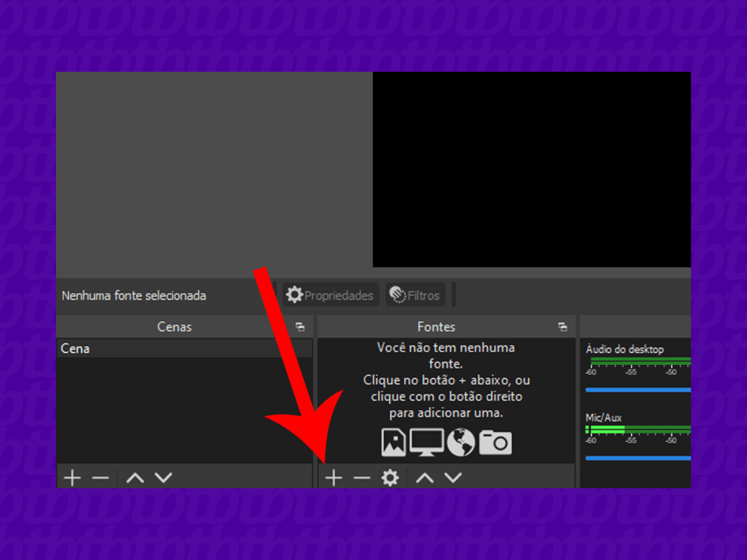Open the Propriedades button
This screenshot has height=560, width=747.
(330, 295)
